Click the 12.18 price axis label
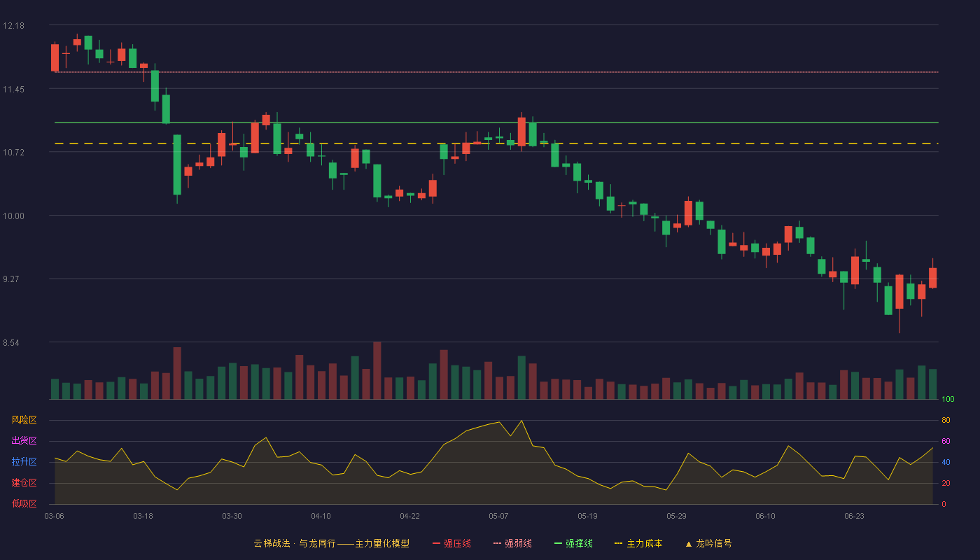 [13, 26]
